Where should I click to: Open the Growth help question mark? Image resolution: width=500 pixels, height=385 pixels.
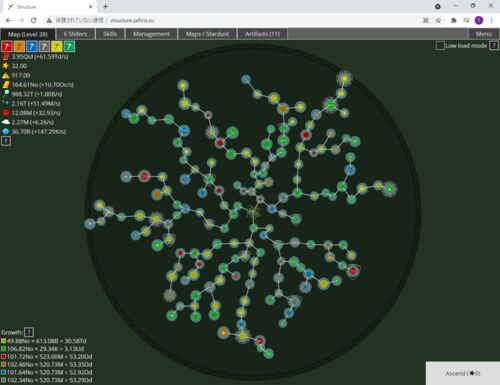(29, 332)
